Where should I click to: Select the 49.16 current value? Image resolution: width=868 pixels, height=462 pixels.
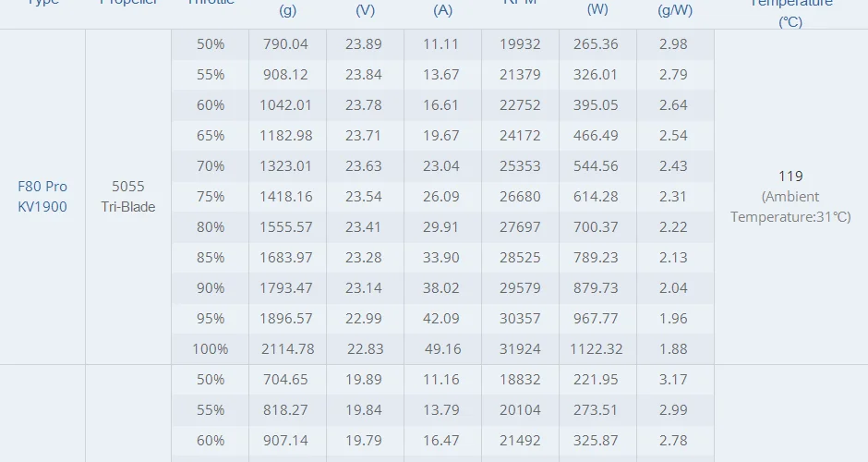[441, 348]
